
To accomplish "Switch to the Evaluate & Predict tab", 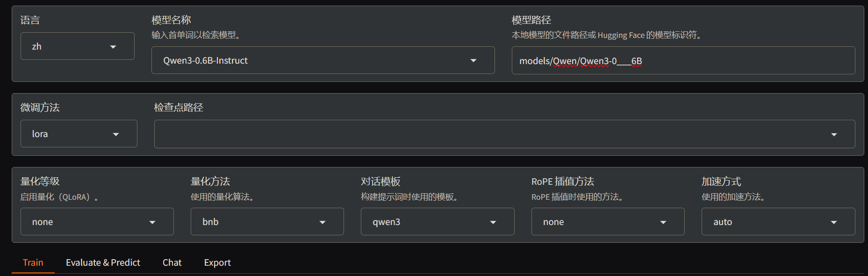I will click(x=103, y=262).
